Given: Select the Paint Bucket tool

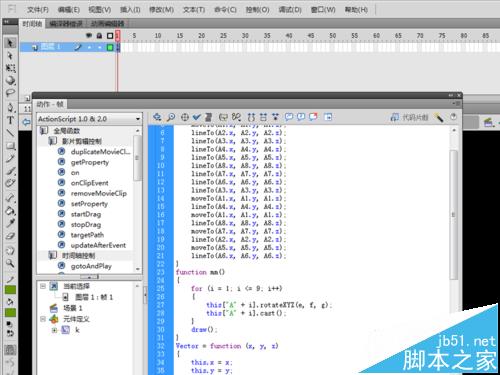Looking at the screenshot, I should pyautogui.click(x=10, y=211).
